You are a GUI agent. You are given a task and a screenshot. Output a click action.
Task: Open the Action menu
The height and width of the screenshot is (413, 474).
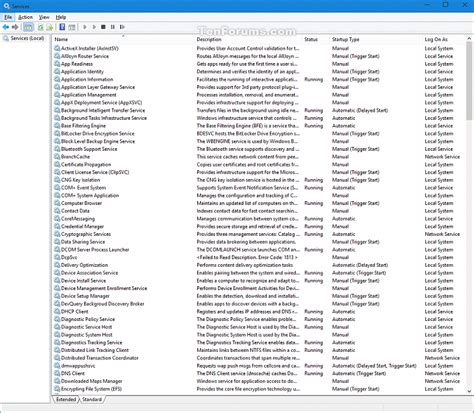coord(25,17)
